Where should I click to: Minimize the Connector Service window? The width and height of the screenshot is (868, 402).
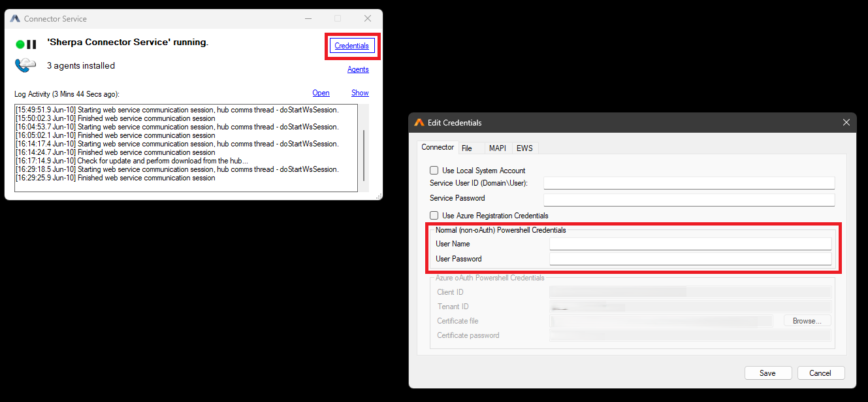307,18
